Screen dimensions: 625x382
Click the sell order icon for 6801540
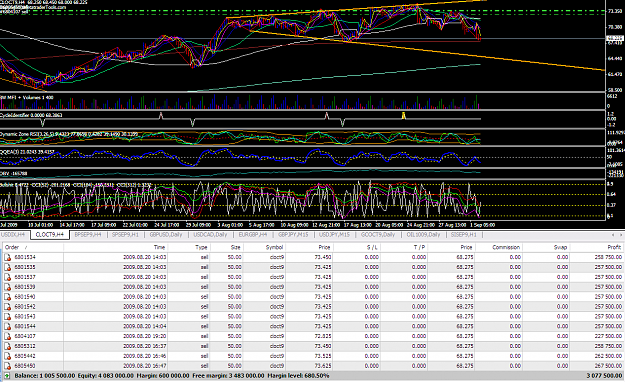click(x=8, y=297)
